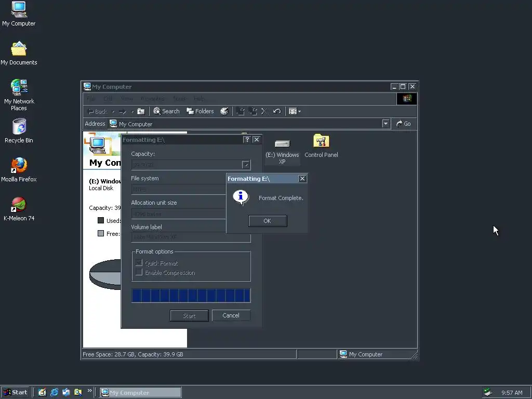
Task: Open the File menu
Action: [x=91, y=99]
